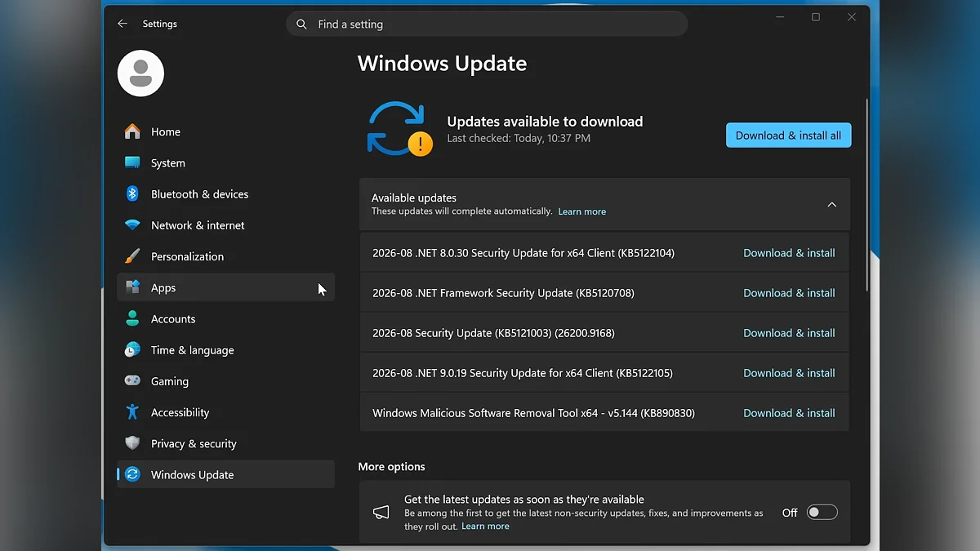Click the Bluetooth & devices icon
980x551 pixels.
[132, 193]
